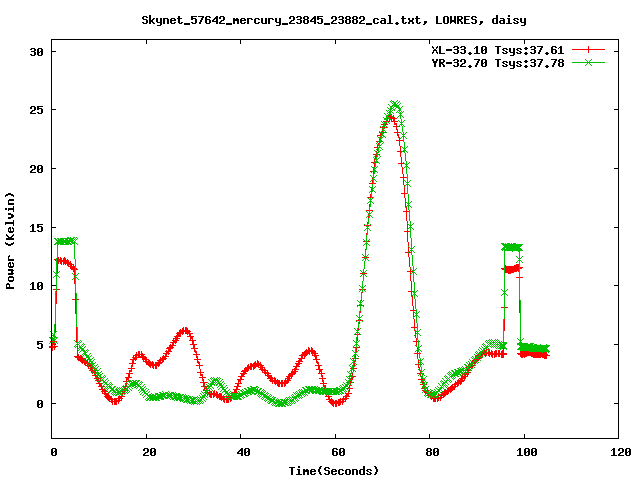Image resolution: width=640 pixels, height=480 pixels.
Task: Click y-axis tick label 20
Action: [36, 169]
